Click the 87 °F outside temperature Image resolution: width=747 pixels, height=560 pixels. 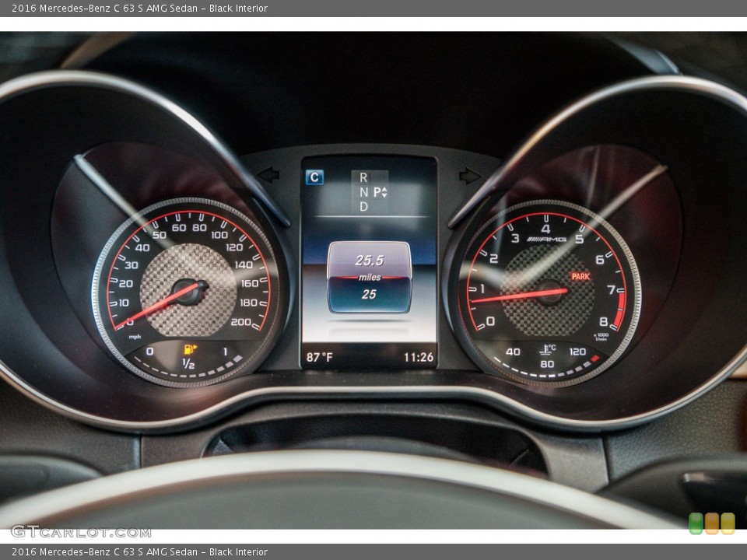coord(320,357)
